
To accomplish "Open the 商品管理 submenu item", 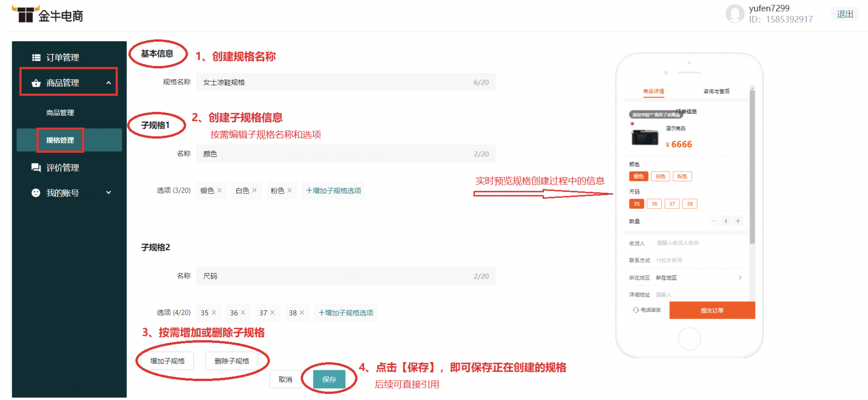I will (60, 113).
